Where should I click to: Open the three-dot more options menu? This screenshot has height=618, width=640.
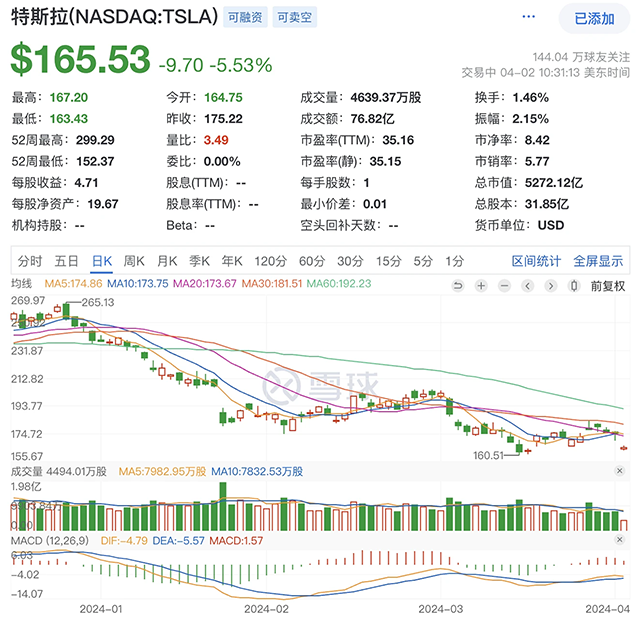coord(529,17)
